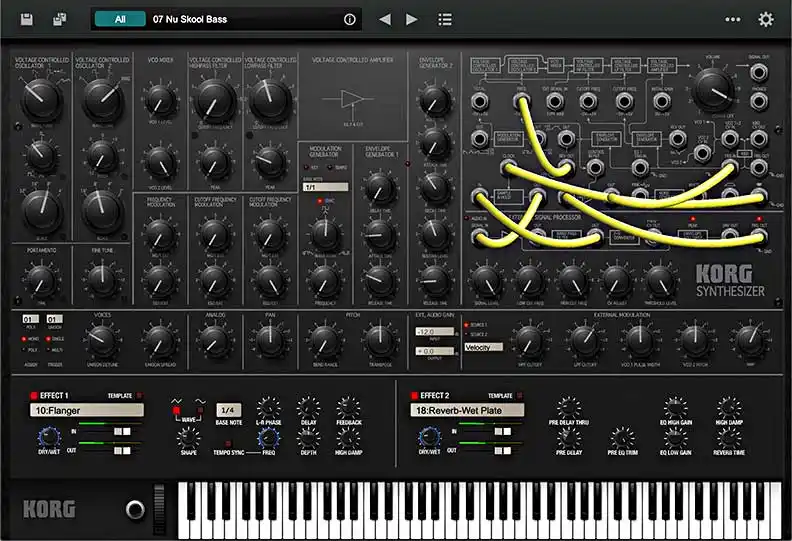Click the Threshold Level knob
The width and height of the screenshot is (792, 541).
click(x=661, y=281)
